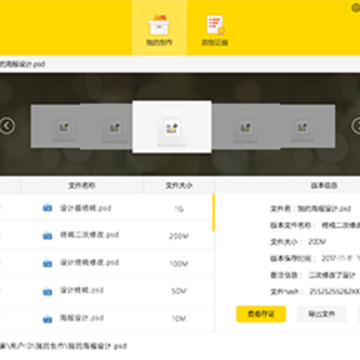
Task: Click the file icon beside 设计终稿.psd
Action: click(47, 291)
